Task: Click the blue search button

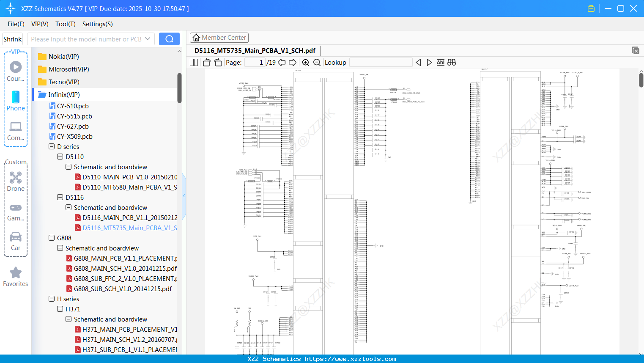Action: point(169,39)
